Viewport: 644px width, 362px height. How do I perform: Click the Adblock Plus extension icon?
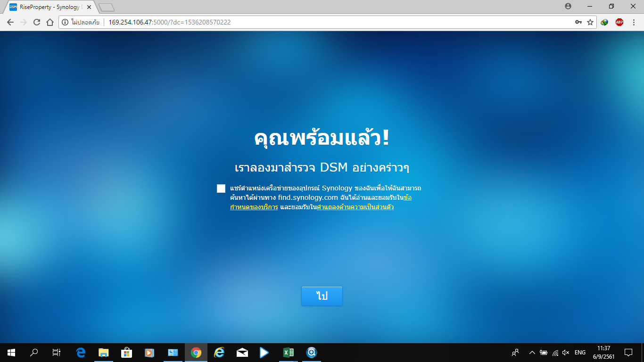coord(619,22)
